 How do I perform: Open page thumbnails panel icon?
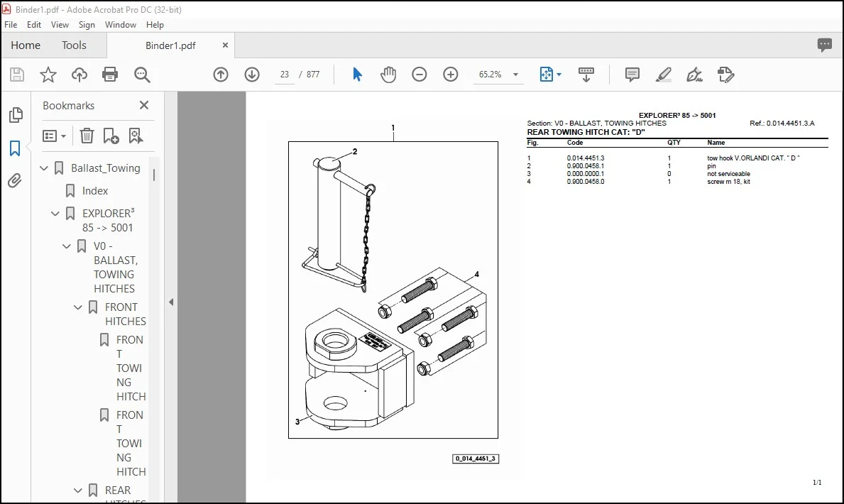coord(16,115)
